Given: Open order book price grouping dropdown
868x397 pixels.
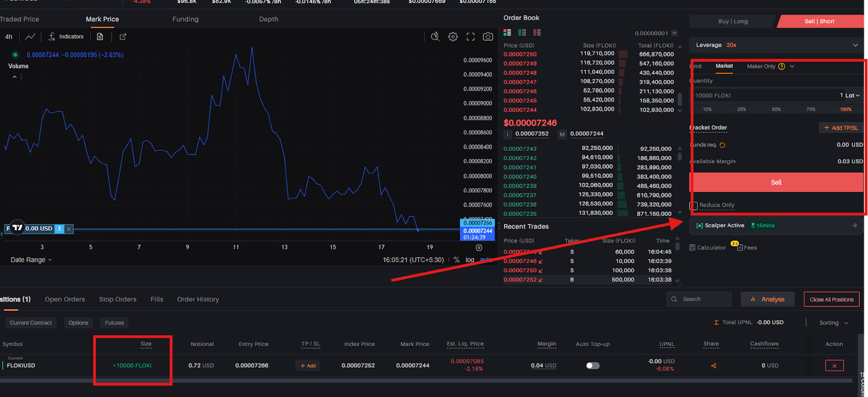Looking at the screenshot, I should click(674, 33).
